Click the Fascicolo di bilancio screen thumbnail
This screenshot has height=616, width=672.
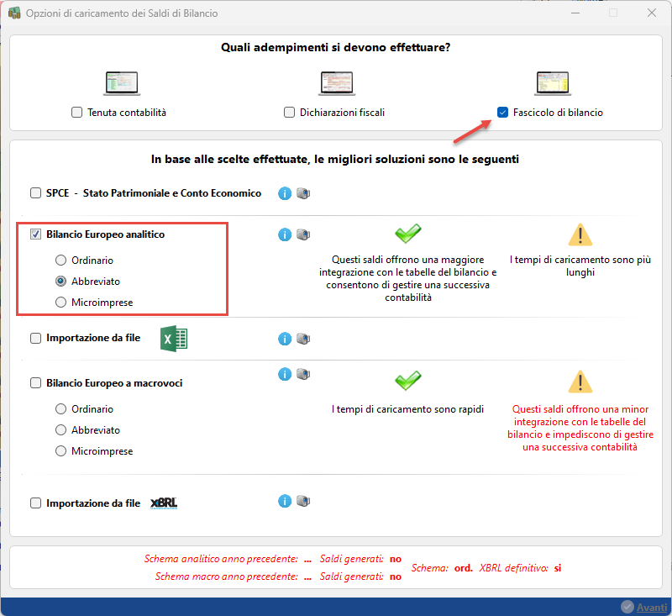click(x=553, y=83)
